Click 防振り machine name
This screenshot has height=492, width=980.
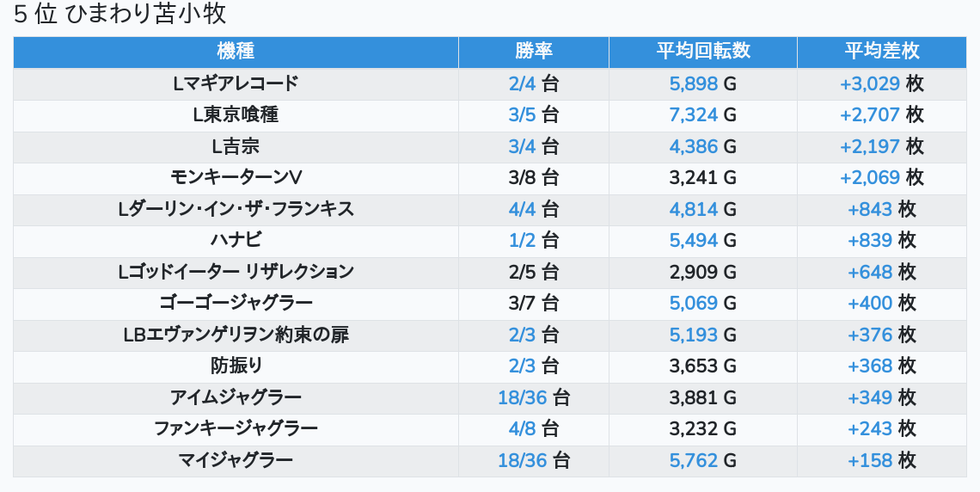[236, 366]
